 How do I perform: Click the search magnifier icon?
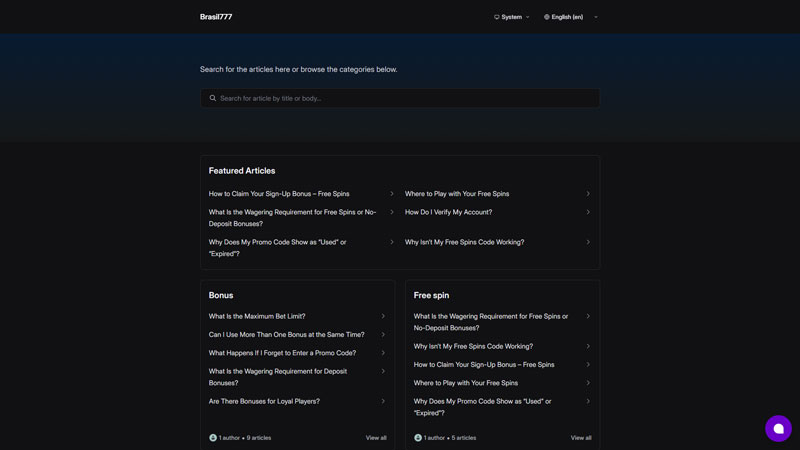(213, 98)
